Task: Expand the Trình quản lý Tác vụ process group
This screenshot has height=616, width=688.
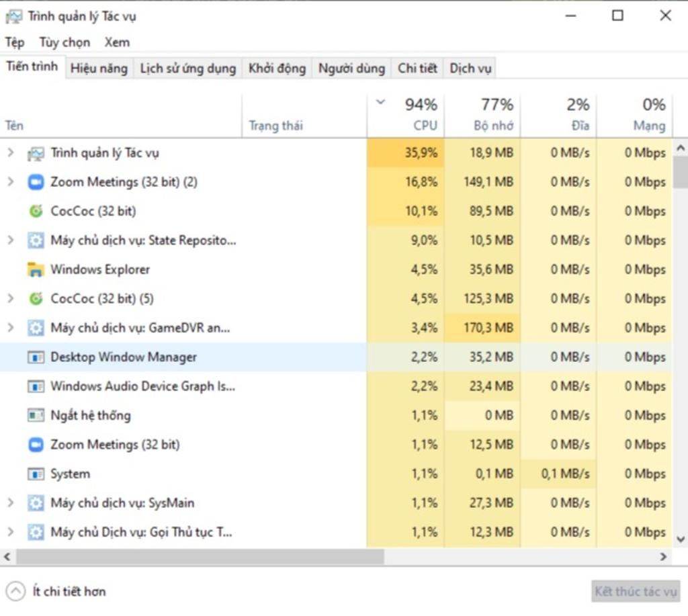Action: click(x=11, y=152)
